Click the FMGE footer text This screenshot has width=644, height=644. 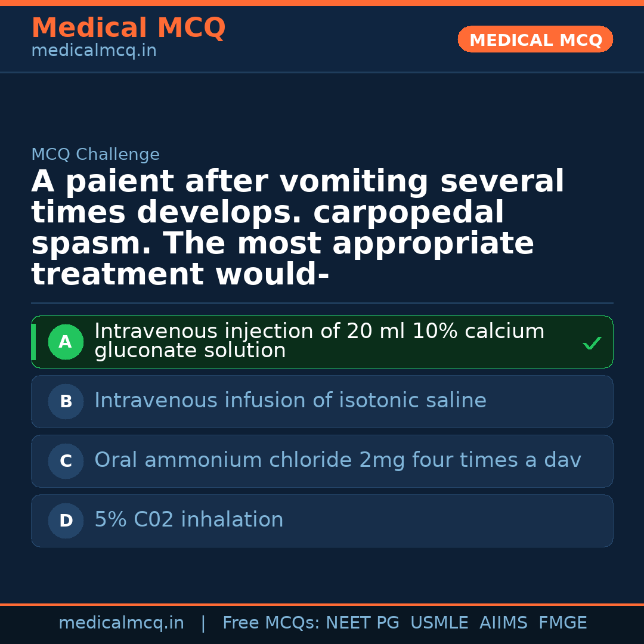(562, 623)
